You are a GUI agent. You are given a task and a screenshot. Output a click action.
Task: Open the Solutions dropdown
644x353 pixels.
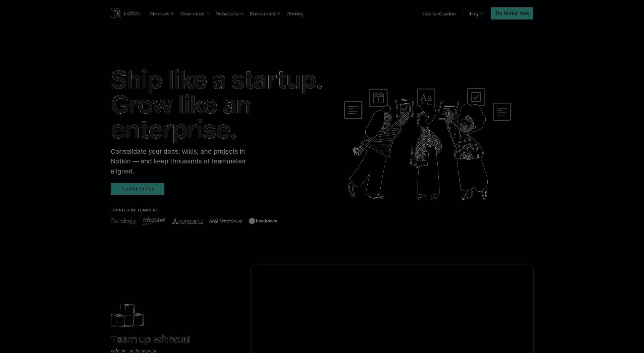(x=229, y=13)
